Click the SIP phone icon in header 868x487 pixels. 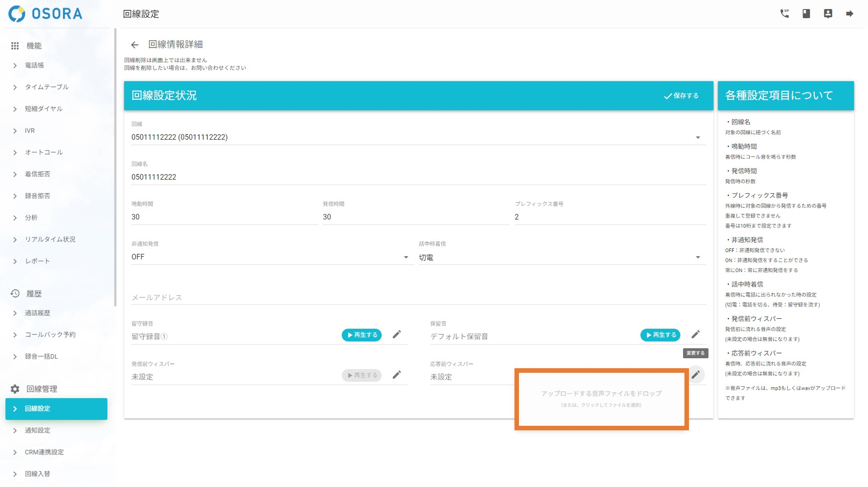[784, 14]
